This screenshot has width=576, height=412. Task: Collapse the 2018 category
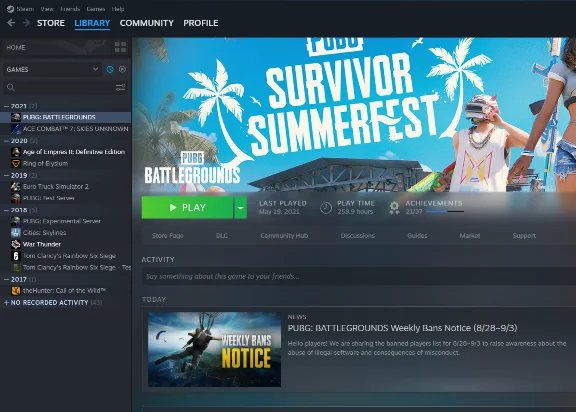click(6, 210)
